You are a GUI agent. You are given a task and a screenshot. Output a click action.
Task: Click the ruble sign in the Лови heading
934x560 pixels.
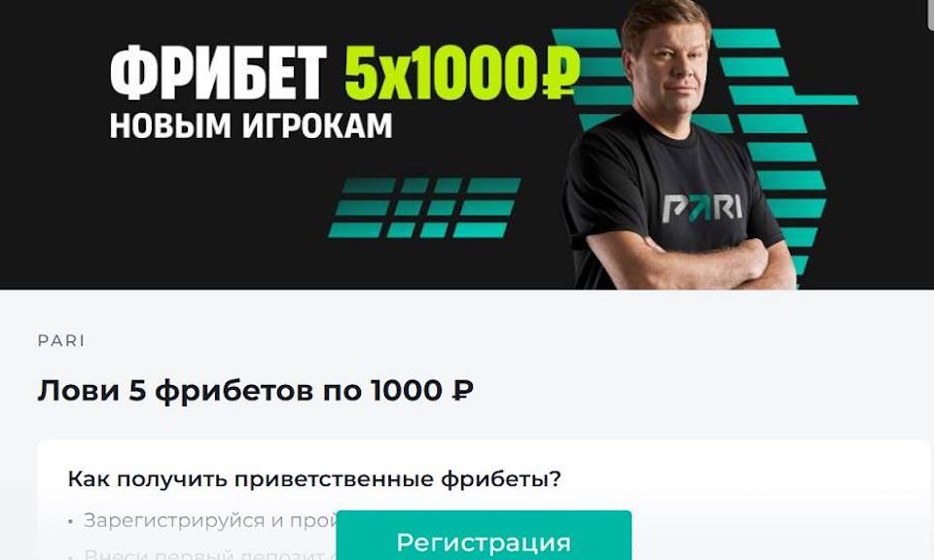click(x=463, y=391)
